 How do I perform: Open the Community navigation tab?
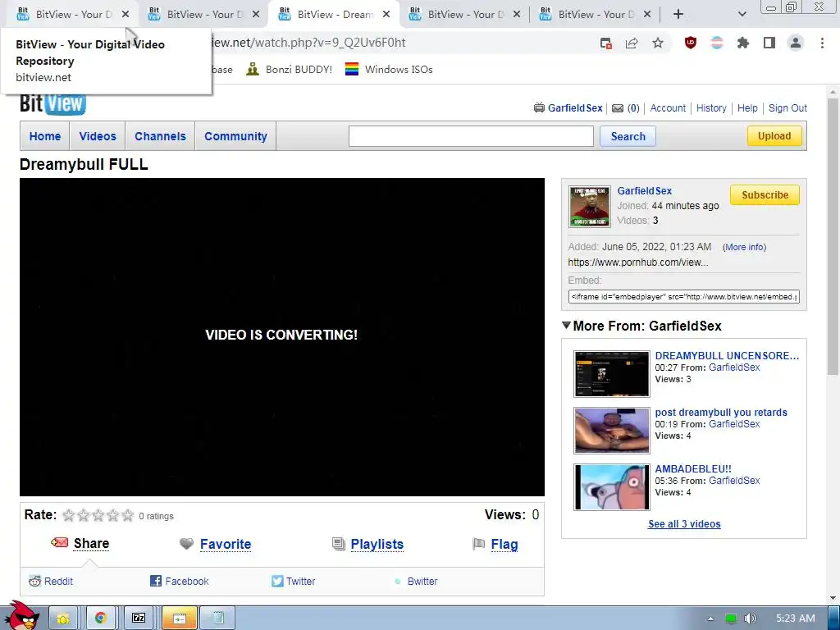(235, 136)
